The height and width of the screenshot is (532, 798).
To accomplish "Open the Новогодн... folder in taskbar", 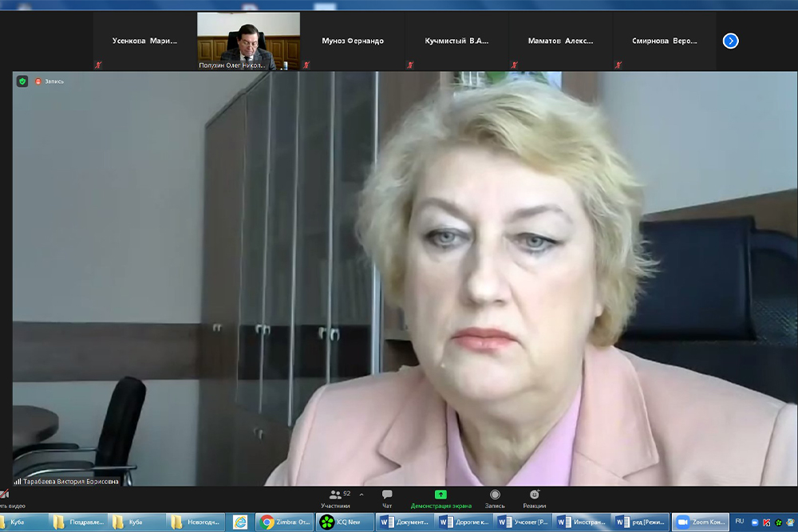I will pos(197,522).
